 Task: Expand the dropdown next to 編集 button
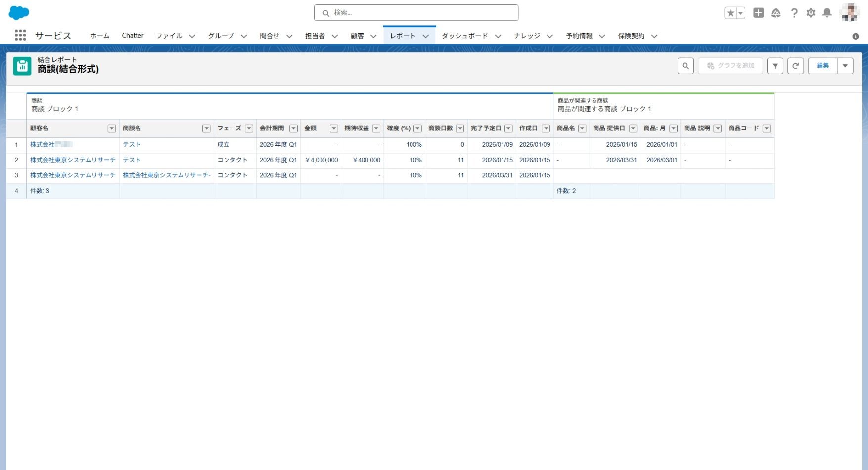pos(845,66)
